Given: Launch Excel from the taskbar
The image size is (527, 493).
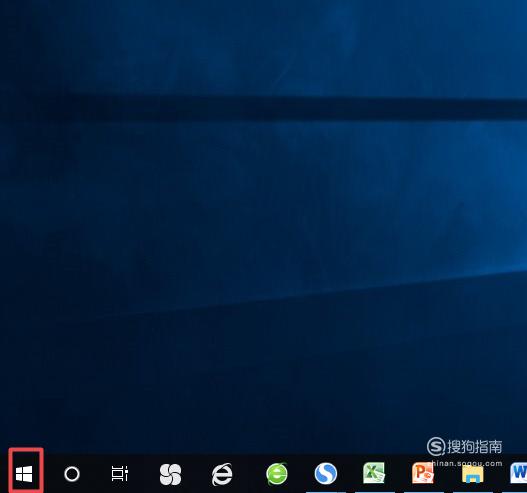Looking at the screenshot, I should pyautogui.click(x=374, y=473).
